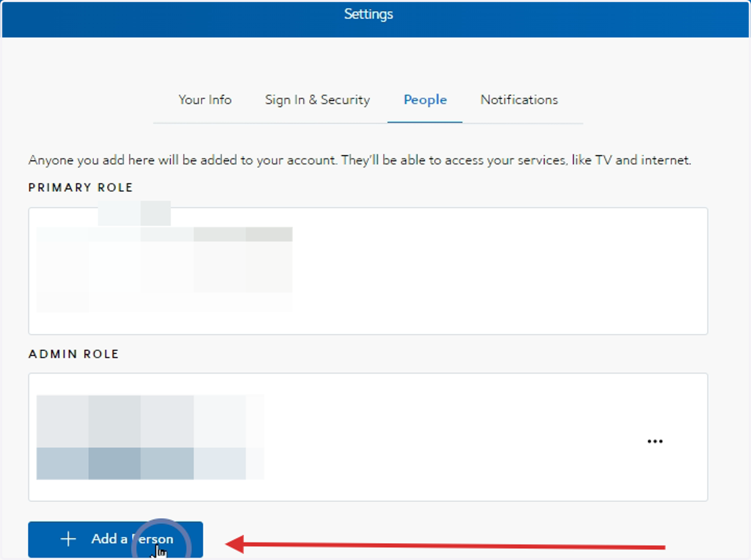751x560 pixels.
Task: Go to the Notifications tab
Action: pos(519,99)
